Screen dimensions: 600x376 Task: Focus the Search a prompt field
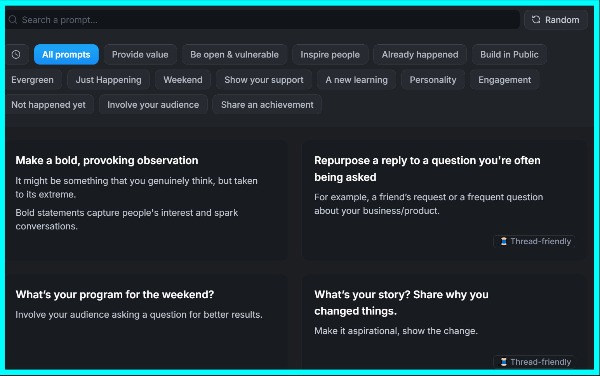262,20
